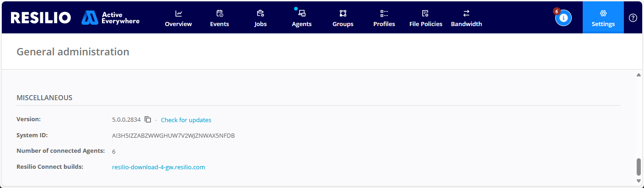The height and width of the screenshot is (188, 644).
Task: Open the Jobs section
Action: [x=260, y=18]
